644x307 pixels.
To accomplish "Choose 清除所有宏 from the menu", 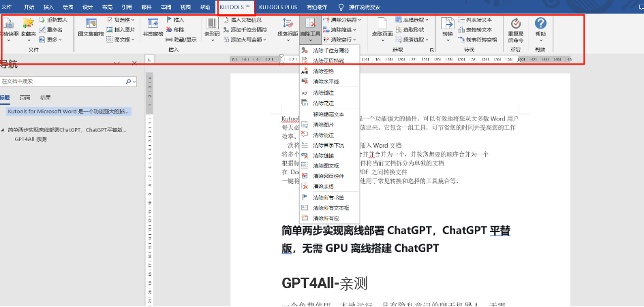I will tap(330, 219).
